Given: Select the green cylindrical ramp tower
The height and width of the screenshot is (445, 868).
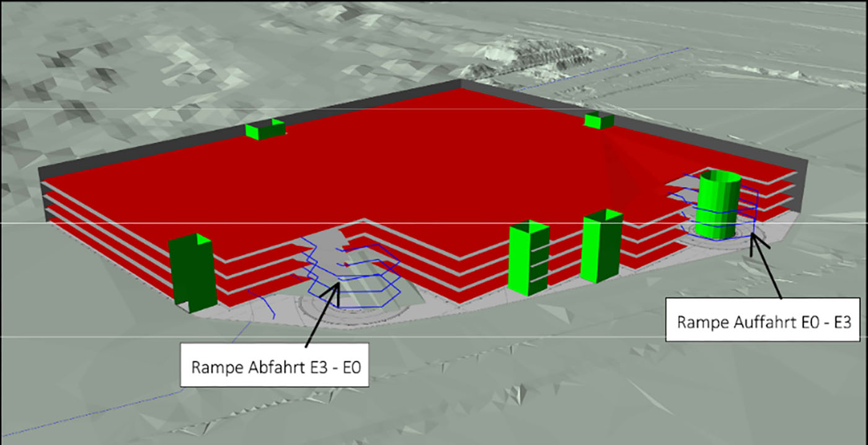Looking at the screenshot, I should [718, 205].
